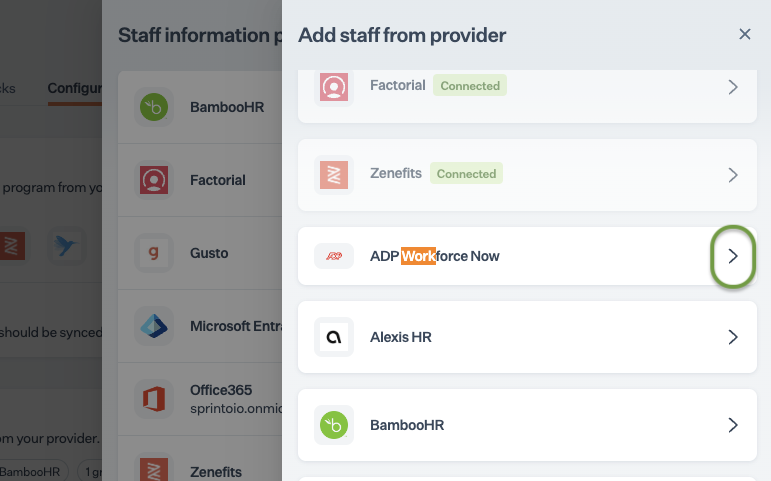Click the ADP logo icon
771x481 pixels.
(x=334, y=256)
